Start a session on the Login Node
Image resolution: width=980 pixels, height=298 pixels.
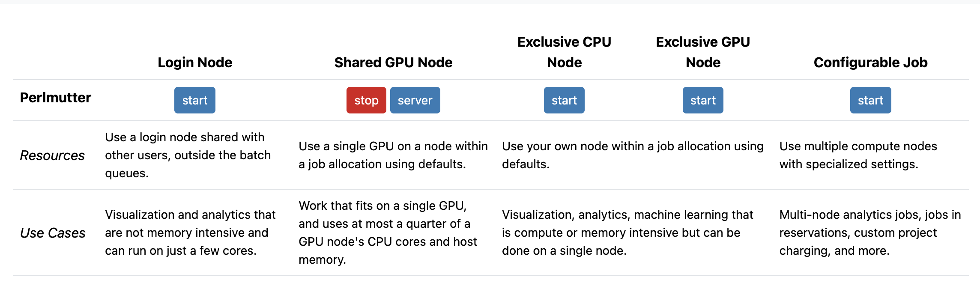(194, 100)
